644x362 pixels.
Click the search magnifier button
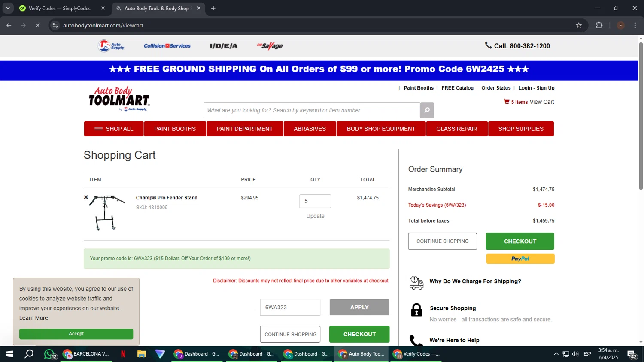pyautogui.click(x=427, y=110)
